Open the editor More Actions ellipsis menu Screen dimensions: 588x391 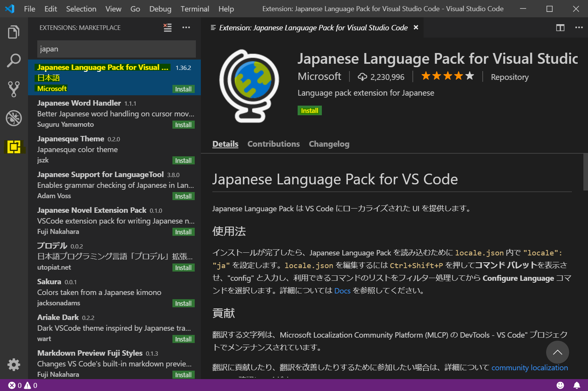coord(578,27)
